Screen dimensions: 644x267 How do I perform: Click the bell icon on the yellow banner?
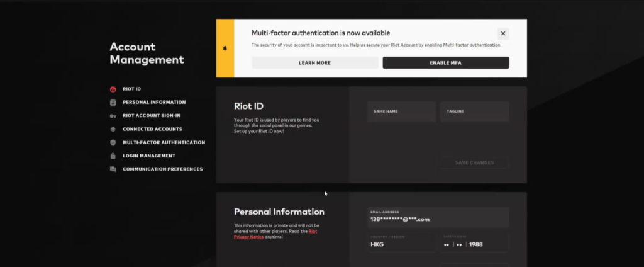pos(225,48)
